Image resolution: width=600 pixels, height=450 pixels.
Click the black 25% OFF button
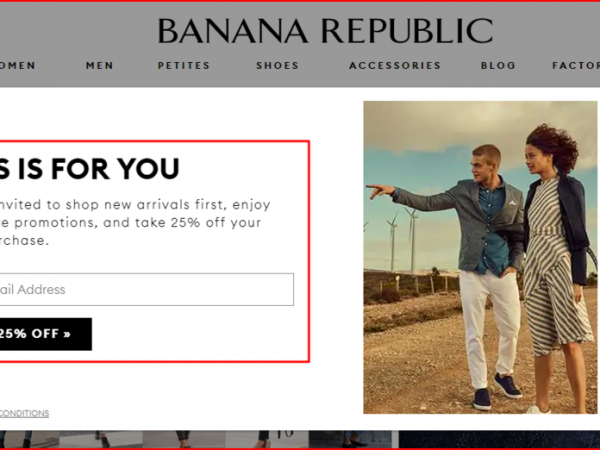(46, 334)
